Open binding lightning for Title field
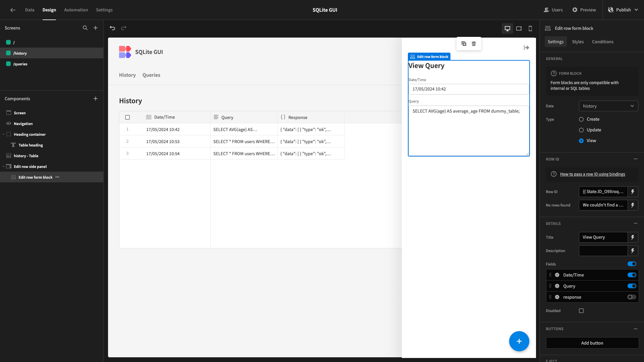 [x=633, y=237]
